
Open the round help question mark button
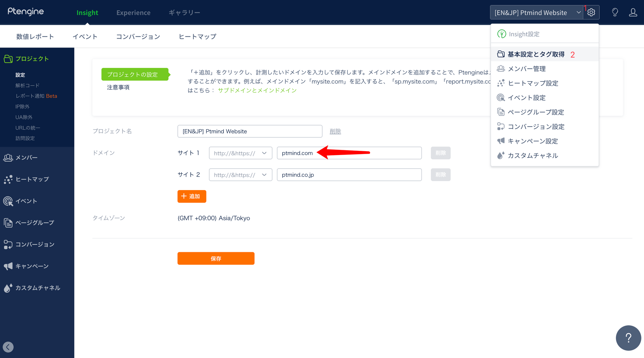[628, 338]
